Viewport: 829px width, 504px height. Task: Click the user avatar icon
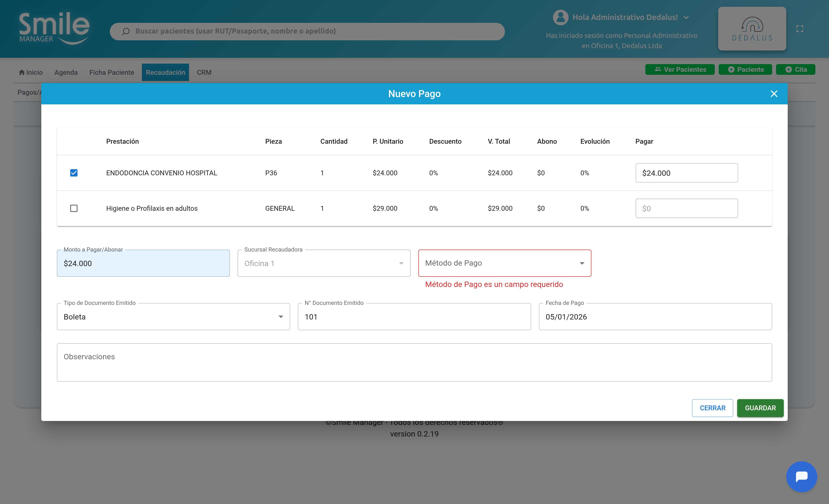tap(560, 17)
